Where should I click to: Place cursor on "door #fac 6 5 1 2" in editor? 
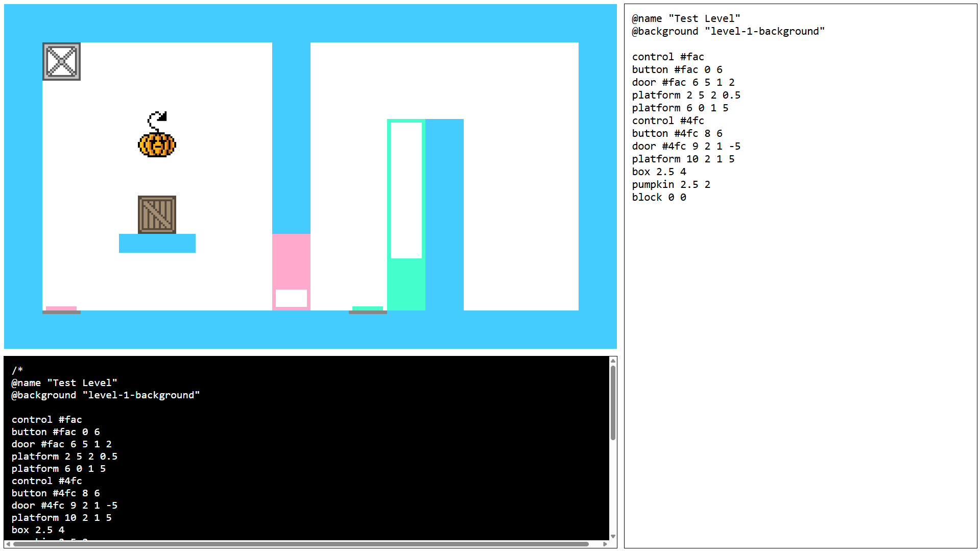click(61, 444)
